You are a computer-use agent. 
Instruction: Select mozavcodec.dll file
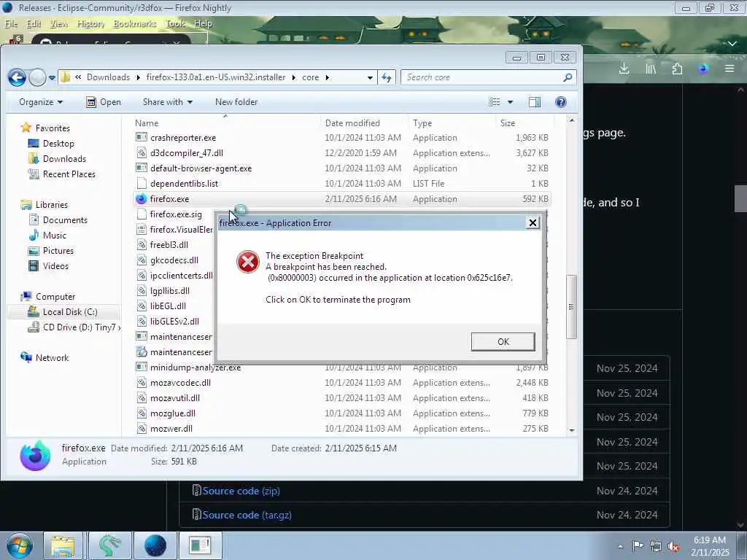click(180, 383)
